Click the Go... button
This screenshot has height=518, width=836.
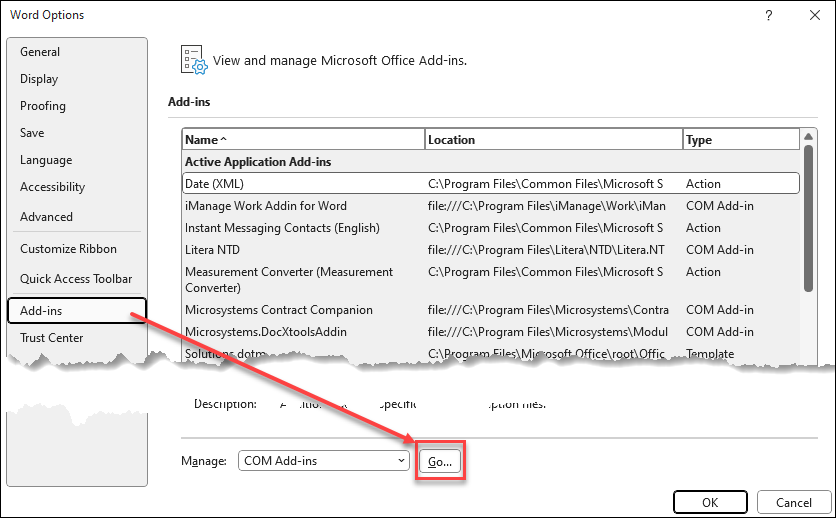[441, 461]
